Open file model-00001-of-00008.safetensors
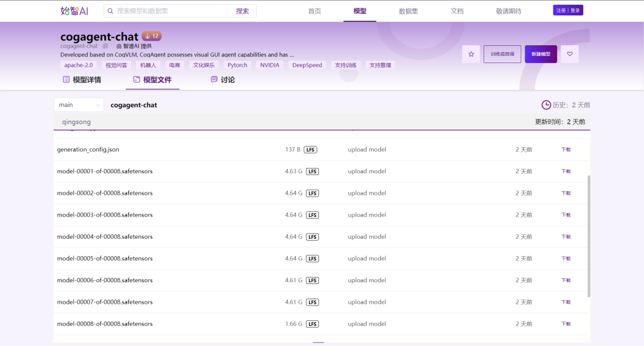The image size is (644, 346). pyautogui.click(x=105, y=172)
